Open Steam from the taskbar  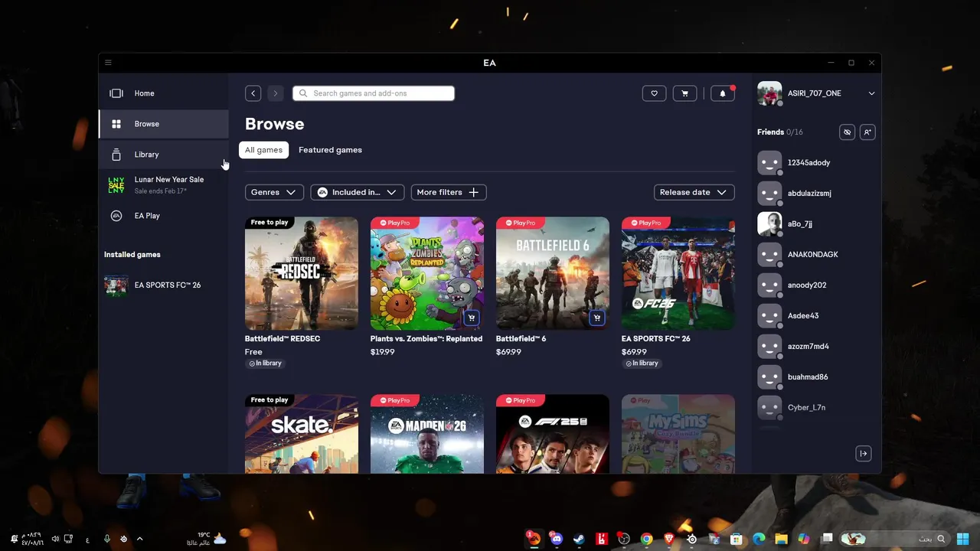579,539
